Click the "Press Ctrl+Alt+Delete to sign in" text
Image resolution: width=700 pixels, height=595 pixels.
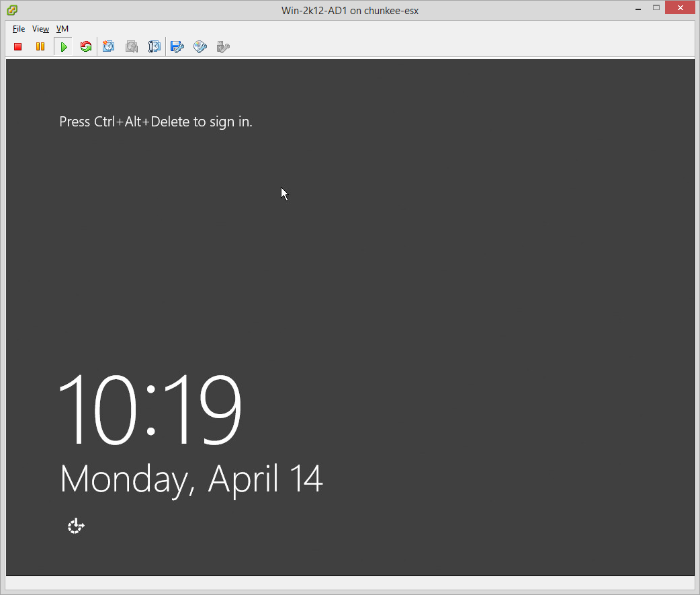coord(156,122)
